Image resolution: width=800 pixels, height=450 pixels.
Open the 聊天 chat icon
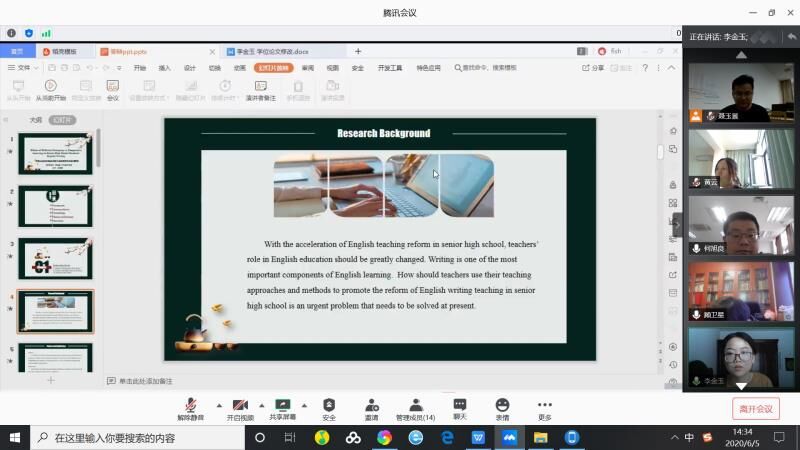point(459,407)
